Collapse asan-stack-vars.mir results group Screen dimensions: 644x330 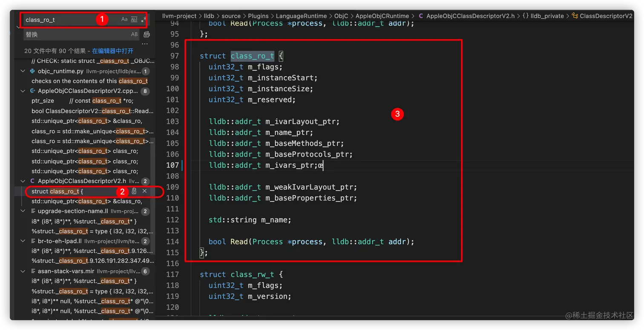(x=23, y=271)
